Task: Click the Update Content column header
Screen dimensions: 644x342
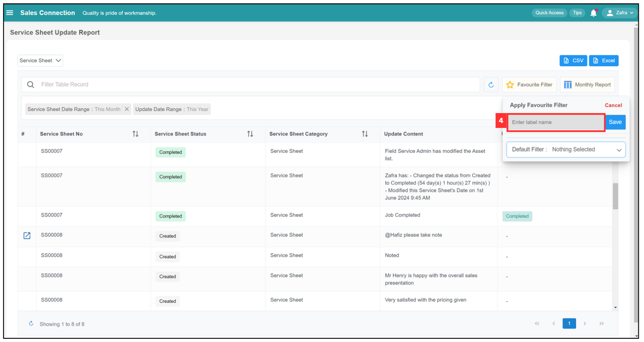Action: pyautogui.click(x=403, y=134)
